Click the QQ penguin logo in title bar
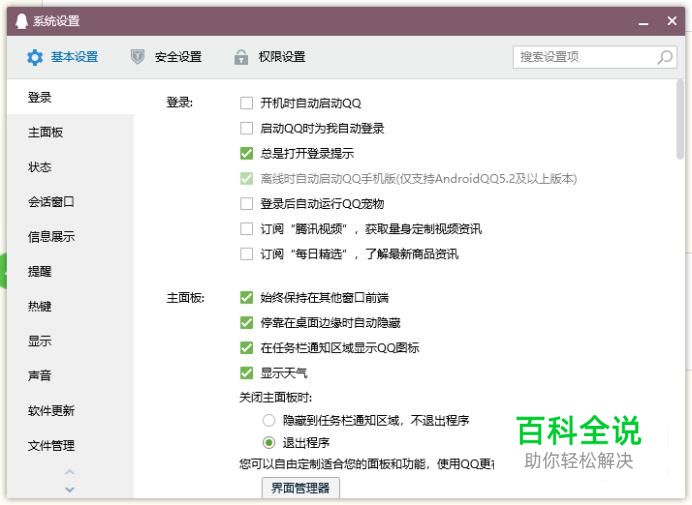The height and width of the screenshot is (505, 692). click(x=21, y=21)
